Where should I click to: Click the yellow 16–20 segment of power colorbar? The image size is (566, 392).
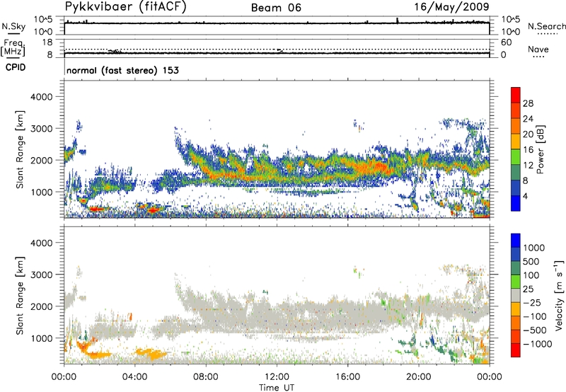point(516,141)
